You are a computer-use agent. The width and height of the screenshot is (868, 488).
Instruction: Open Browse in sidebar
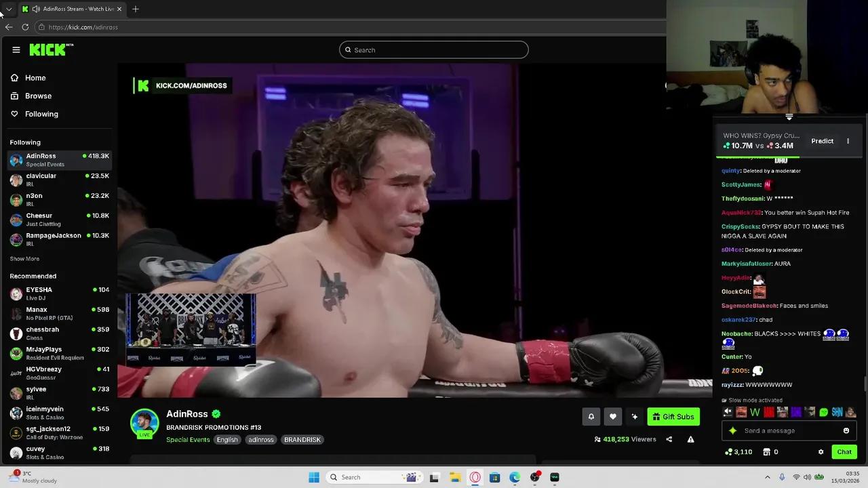coord(31,96)
